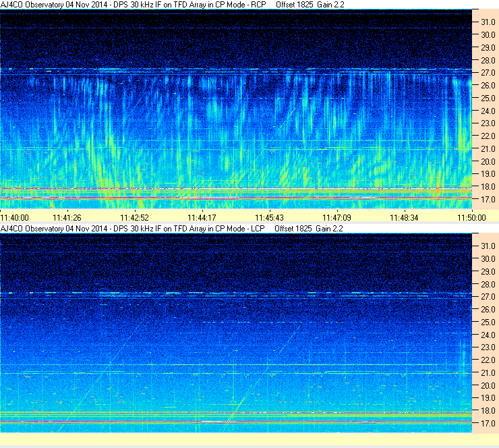Viewport: 499px width, 448px height.
Task: Click the LCP spectrogram title text
Action: coord(133,229)
